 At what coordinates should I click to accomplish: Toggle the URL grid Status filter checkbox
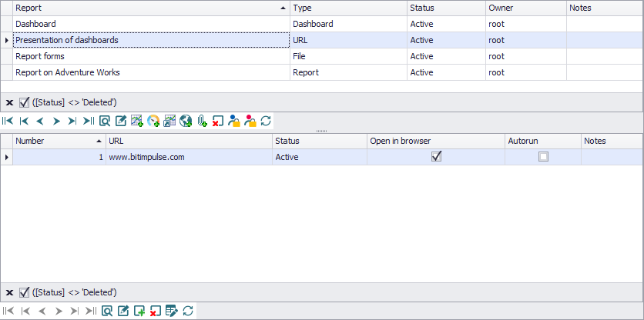point(24,292)
